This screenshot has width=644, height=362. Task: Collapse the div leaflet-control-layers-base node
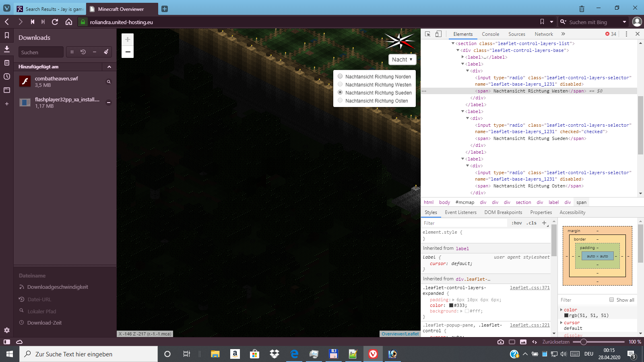(458, 50)
